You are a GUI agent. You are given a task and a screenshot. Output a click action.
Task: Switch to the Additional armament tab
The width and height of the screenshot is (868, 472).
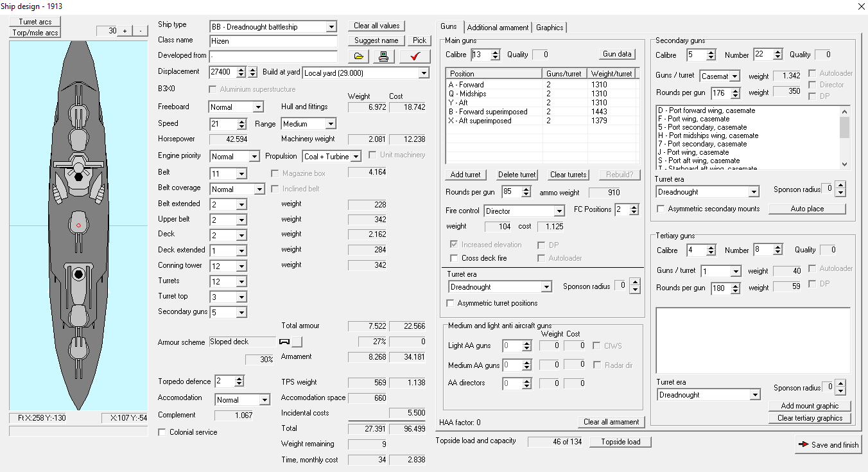click(x=498, y=28)
